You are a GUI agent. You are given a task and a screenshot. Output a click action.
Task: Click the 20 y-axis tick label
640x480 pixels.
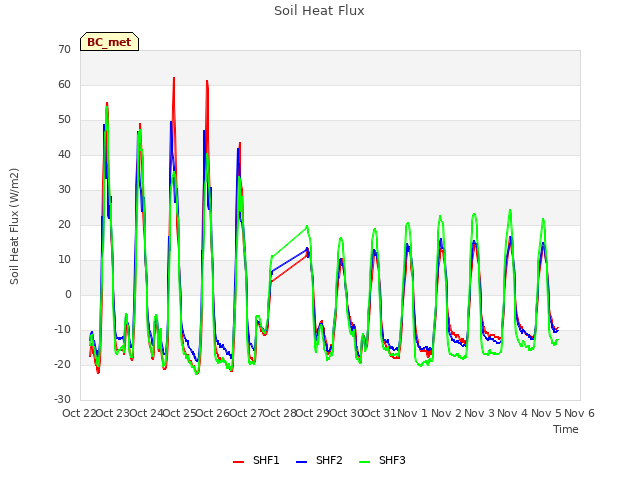click(64, 225)
